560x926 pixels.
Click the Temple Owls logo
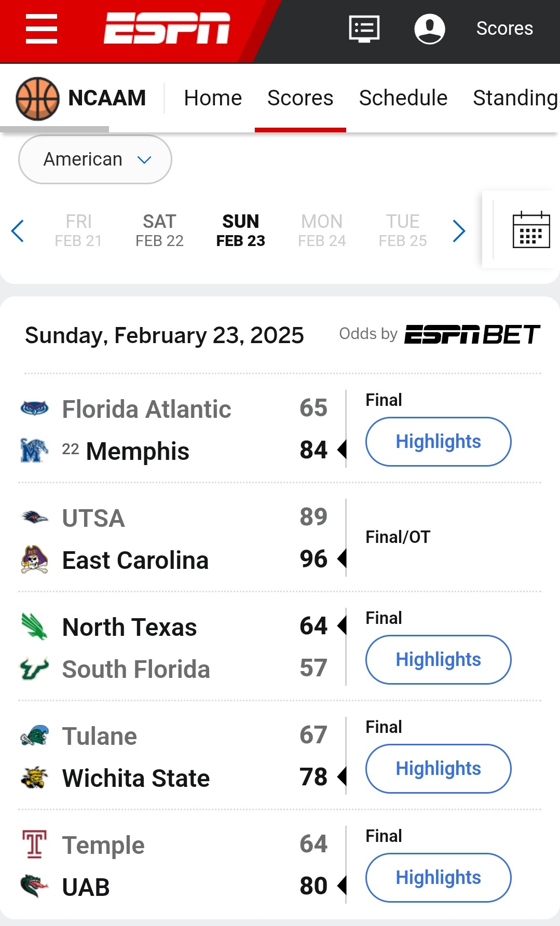tap(34, 845)
